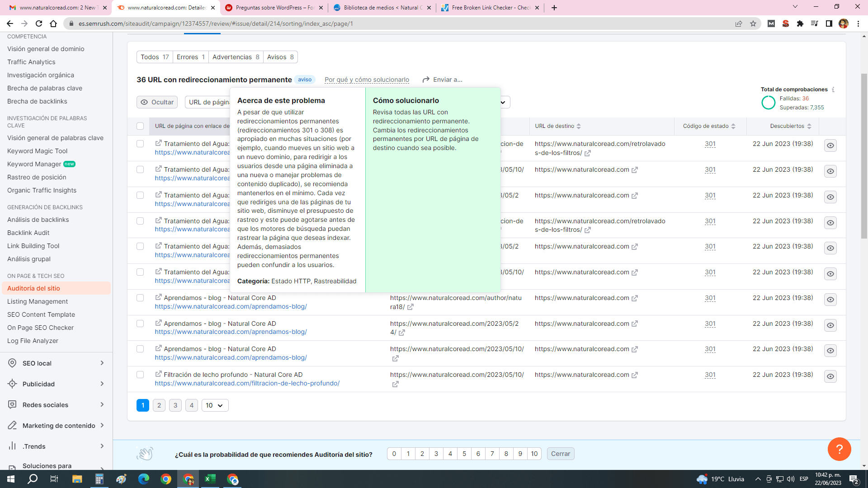Go to the browser home page icon
The image size is (868, 488).
53,23
